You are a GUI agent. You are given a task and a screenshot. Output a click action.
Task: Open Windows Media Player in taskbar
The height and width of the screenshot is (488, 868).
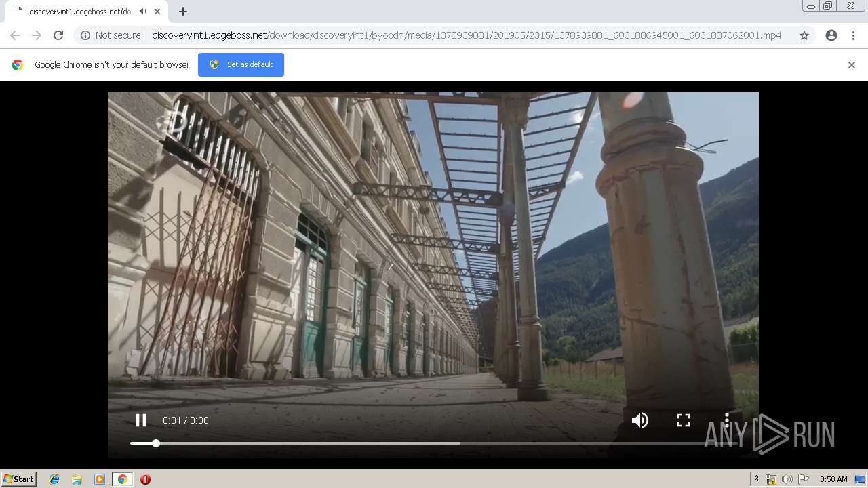(x=100, y=479)
